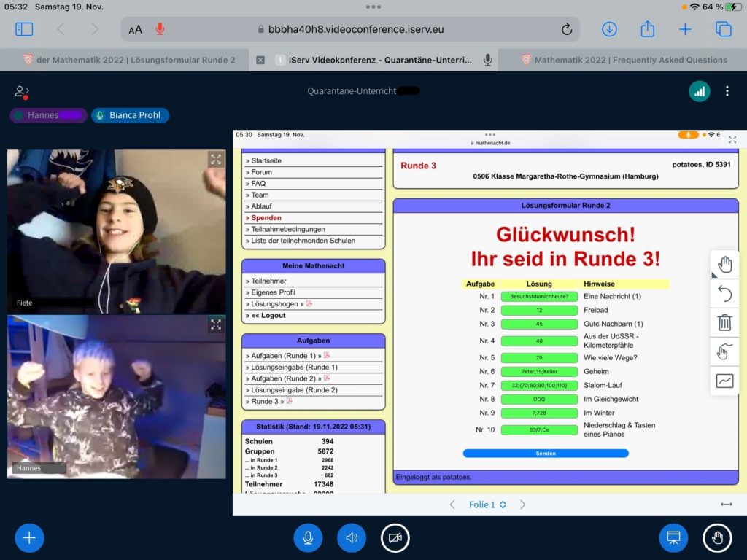The image size is (747, 560).
Task: Select the Nr. 5 solution field 70
Action: click(539, 357)
